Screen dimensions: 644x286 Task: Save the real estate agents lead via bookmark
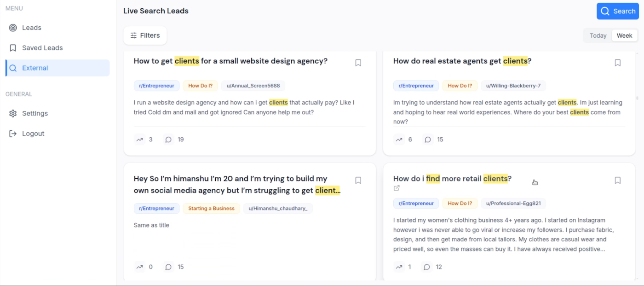point(617,62)
